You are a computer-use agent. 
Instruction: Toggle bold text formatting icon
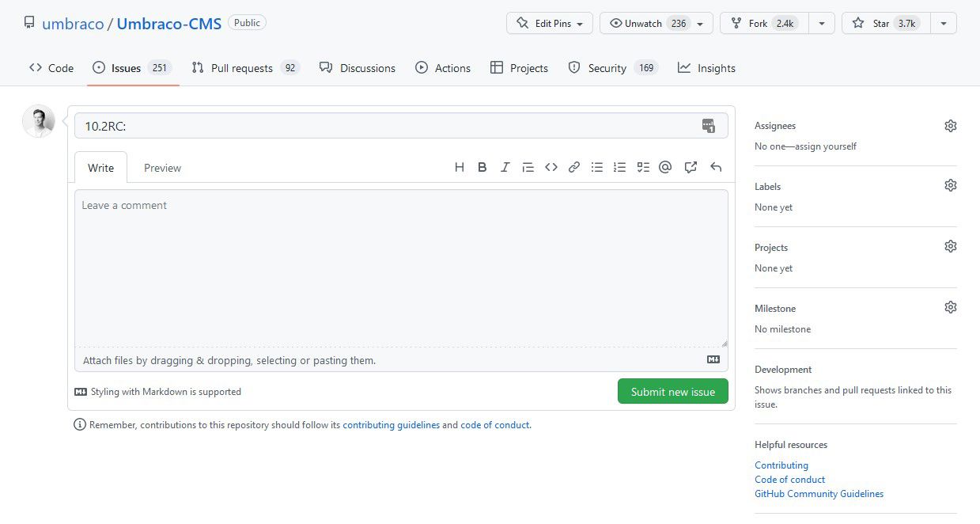point(482,167)
